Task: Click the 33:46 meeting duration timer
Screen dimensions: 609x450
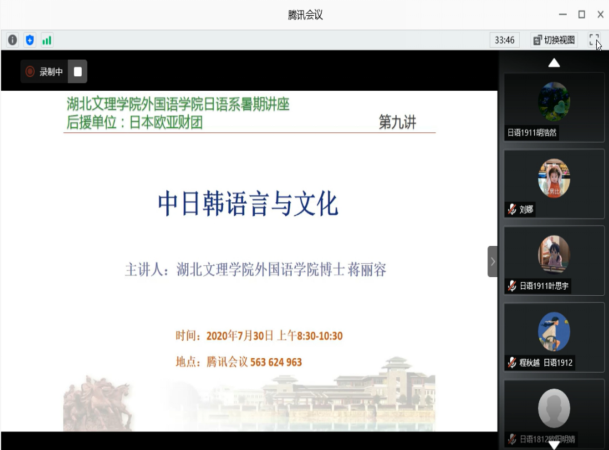Action: 504,40
